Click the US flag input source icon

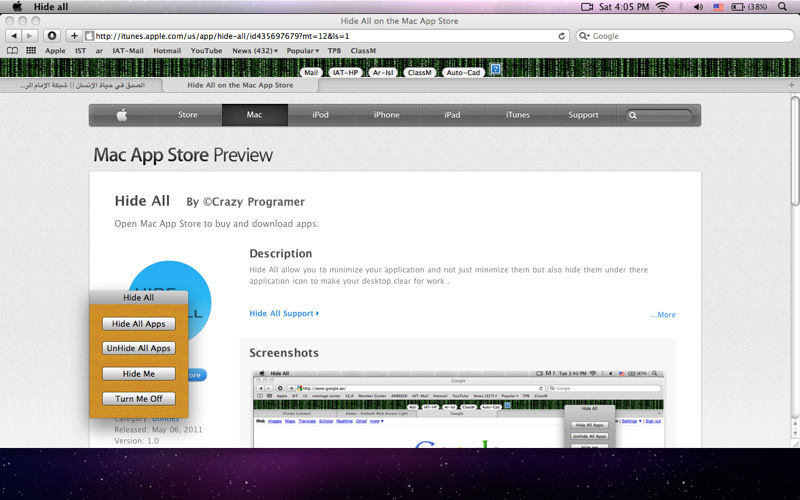[718, 7]
